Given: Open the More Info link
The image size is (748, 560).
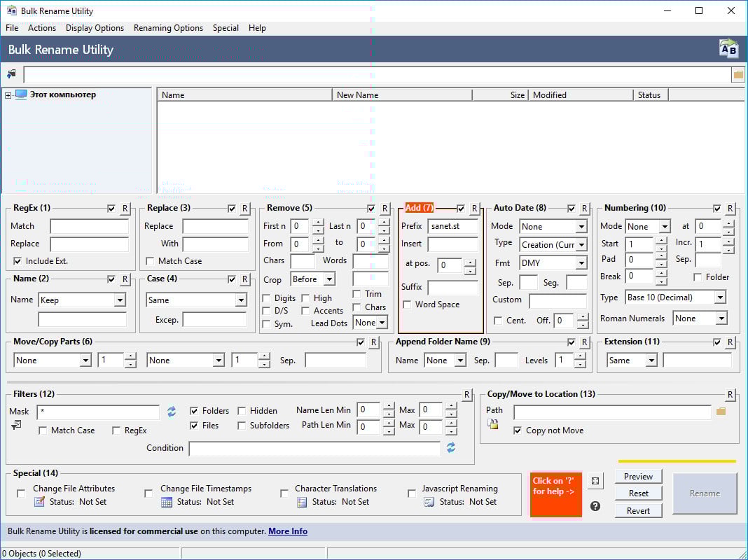Looking at the screenshot, I should pyautogui.click(x=288, y=531).
